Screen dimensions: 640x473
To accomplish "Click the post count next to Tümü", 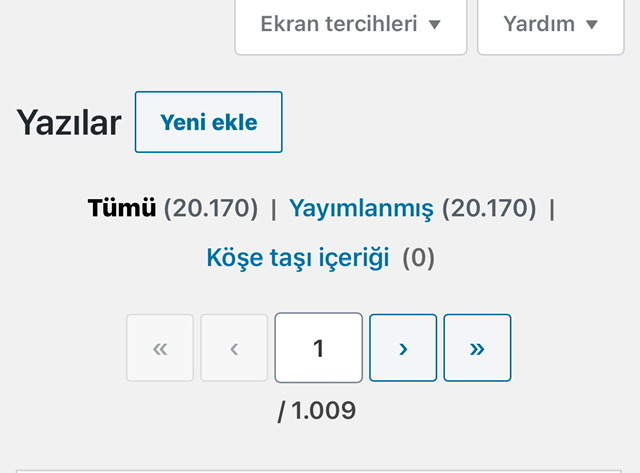I will (x=211, y=208).
